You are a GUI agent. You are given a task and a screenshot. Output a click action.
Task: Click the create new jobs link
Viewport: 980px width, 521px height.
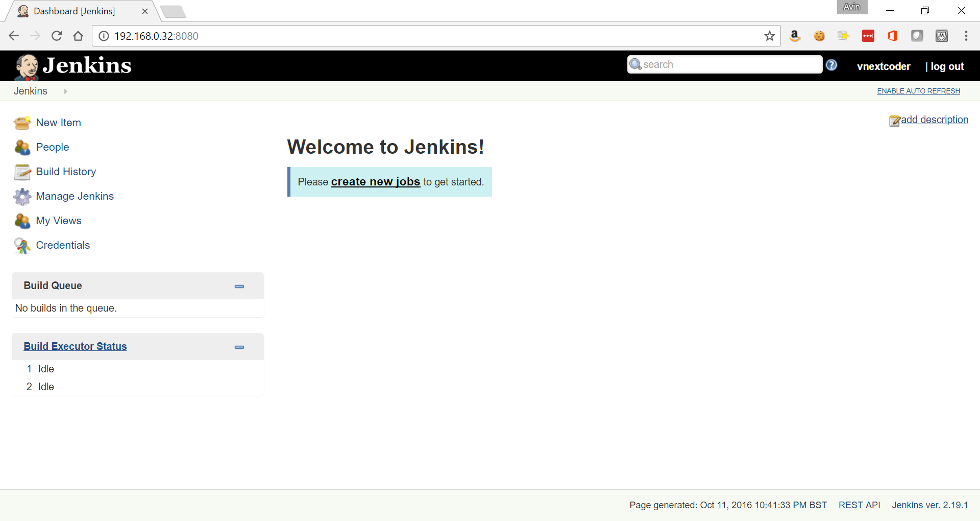375,182
